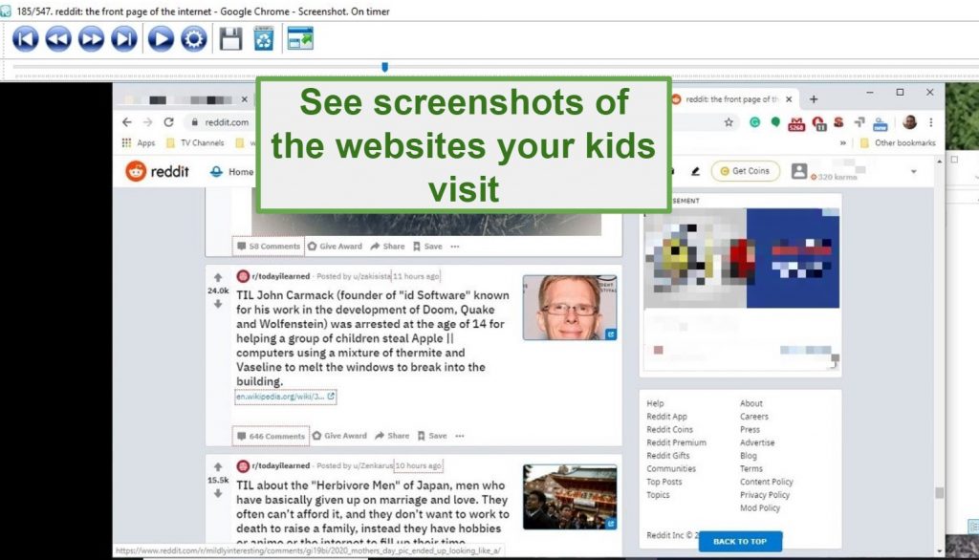Viewport: 979px width, 560px height.
Task: Open the gear settings icon in toolbar
Action: point(193,39)
